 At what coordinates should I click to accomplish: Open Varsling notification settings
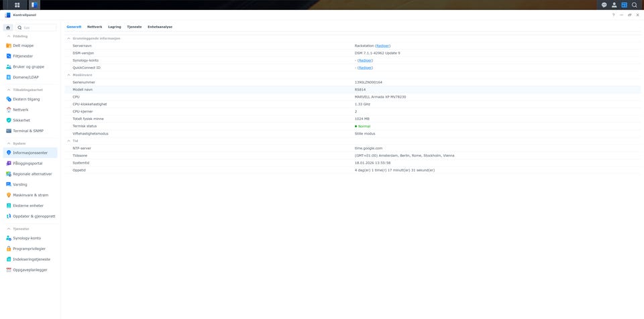point(30,184)
